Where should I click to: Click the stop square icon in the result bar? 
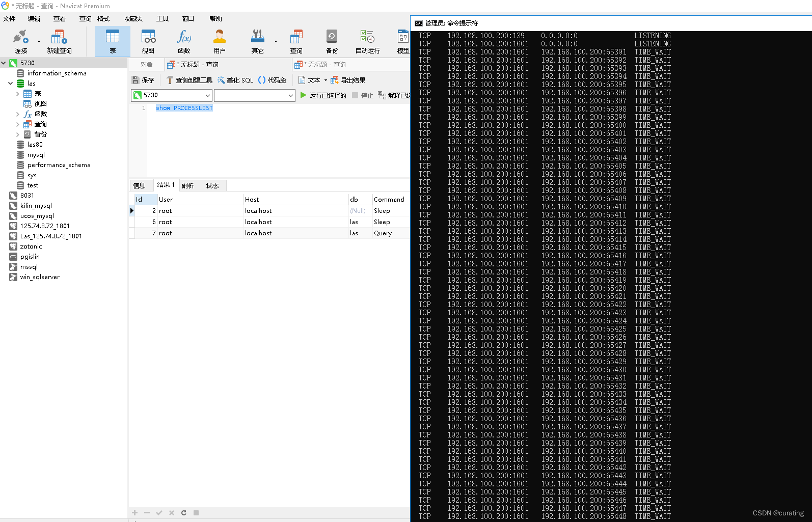pyautogui.click(x=196, y=513)
